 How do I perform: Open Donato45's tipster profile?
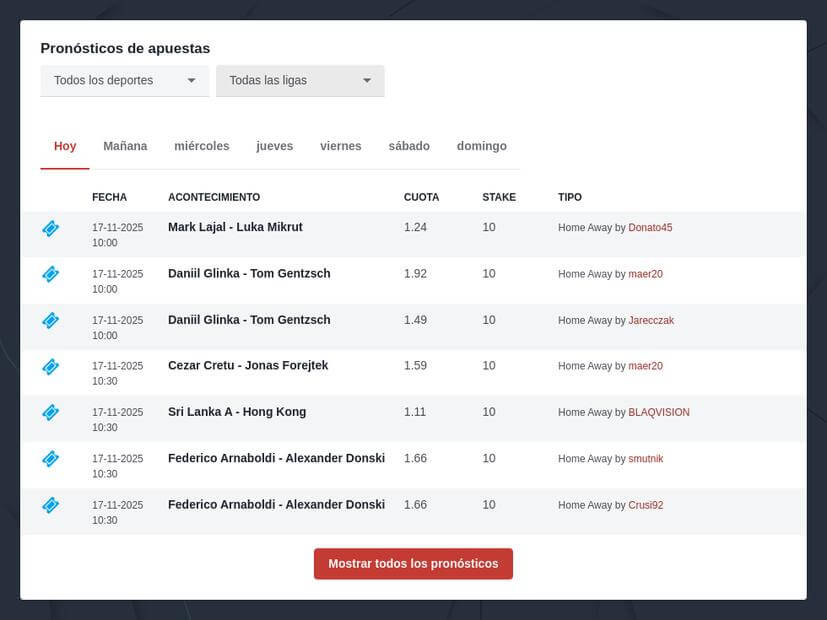click(650, 227)
